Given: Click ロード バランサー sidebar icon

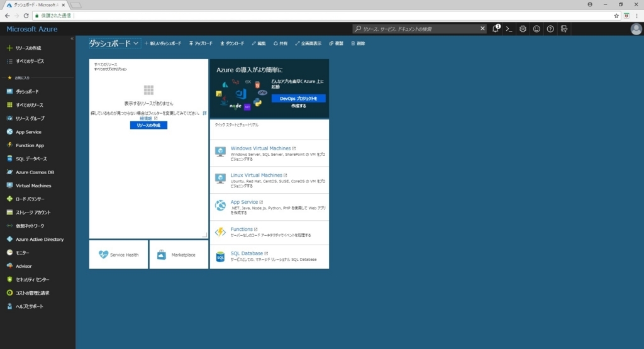Looking at the screenshot, I should (9, 199).
